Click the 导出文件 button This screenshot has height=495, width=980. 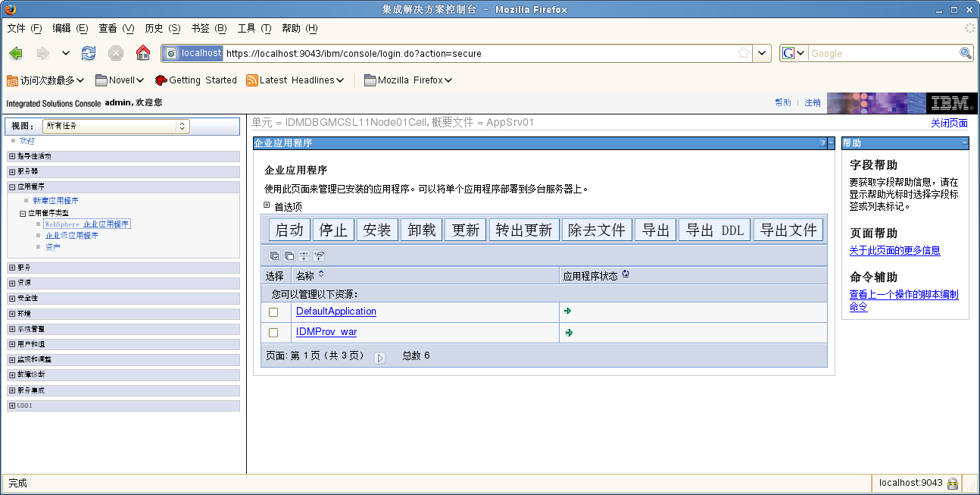tap(788, 230)
